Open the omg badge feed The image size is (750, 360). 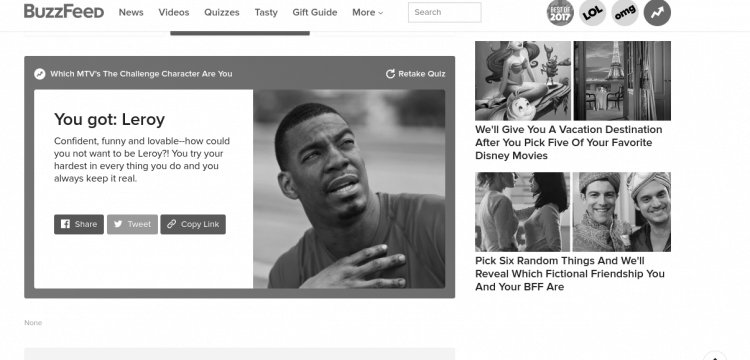point(625,12)
